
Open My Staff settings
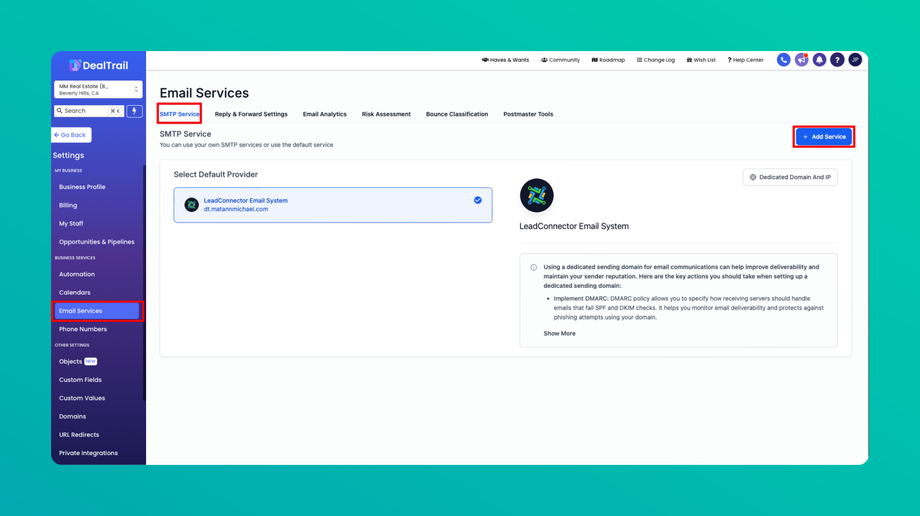coord(71,223)
